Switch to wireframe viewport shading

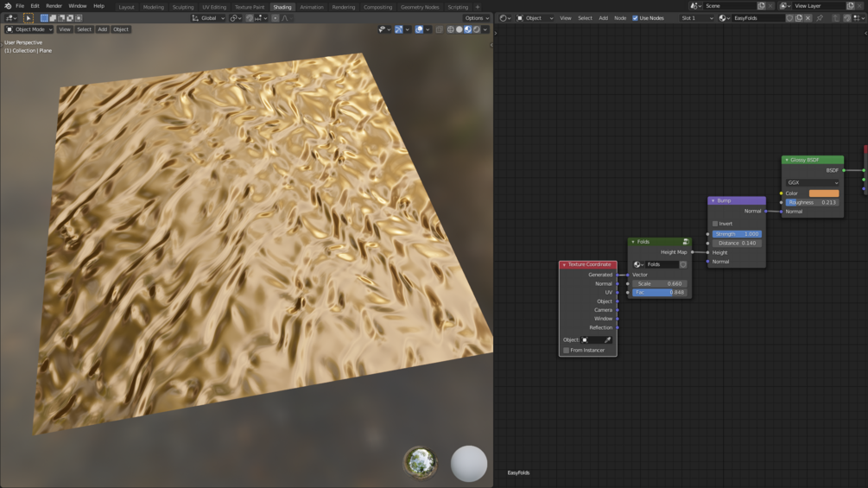coord(451,29)
